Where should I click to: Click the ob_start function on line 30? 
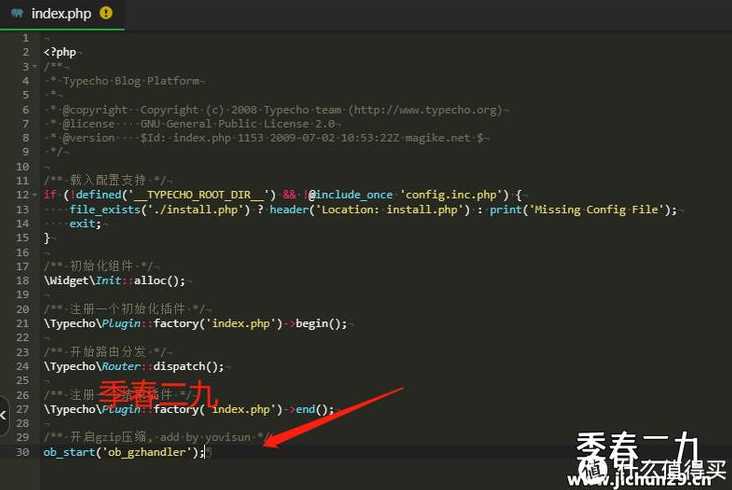pos(69,453)
